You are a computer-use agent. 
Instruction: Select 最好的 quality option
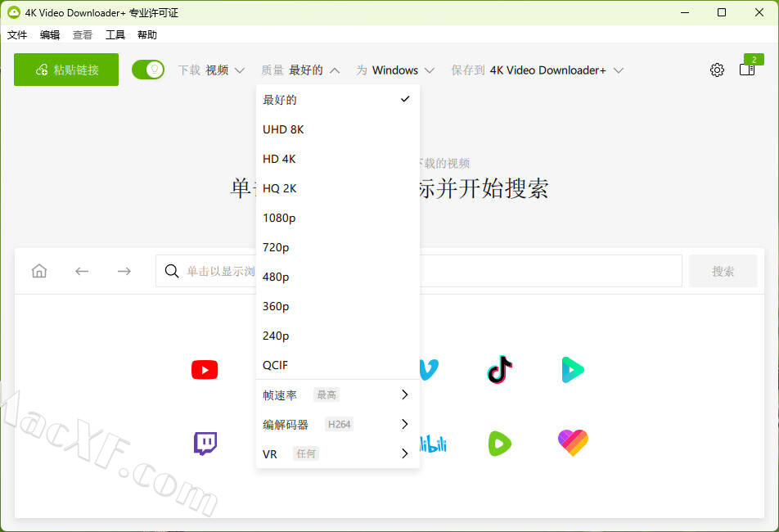[338, 100]
